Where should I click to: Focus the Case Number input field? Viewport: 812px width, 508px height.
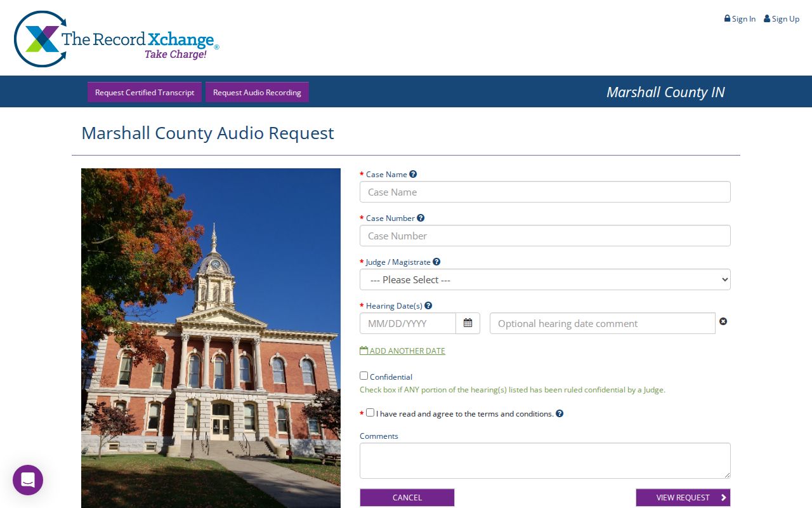pyautogui.click(x=545, y=236)
